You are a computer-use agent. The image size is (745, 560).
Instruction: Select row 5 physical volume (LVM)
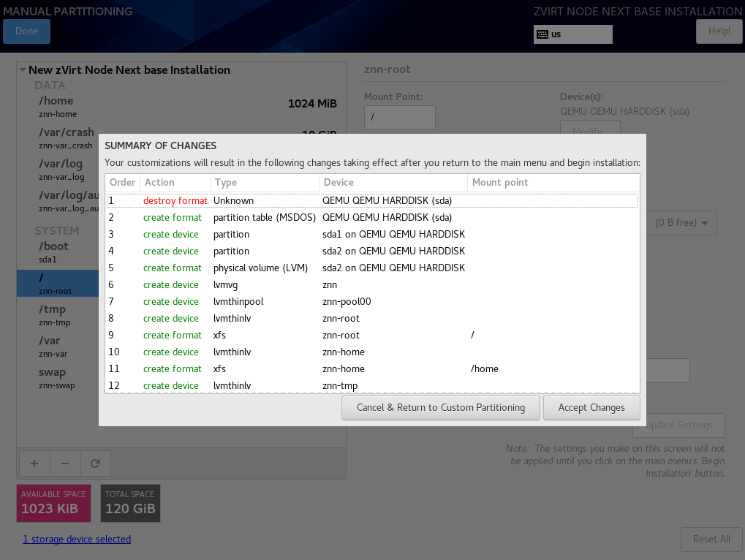click(373, 268)
